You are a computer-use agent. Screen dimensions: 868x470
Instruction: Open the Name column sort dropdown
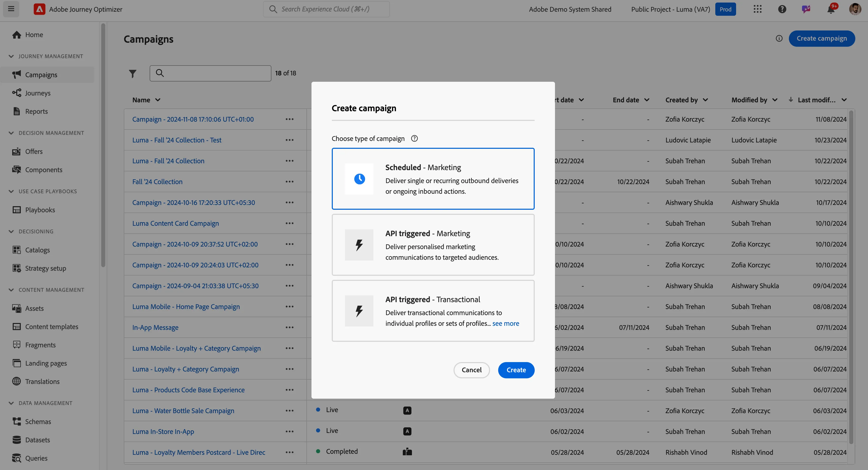click(158, 100)
